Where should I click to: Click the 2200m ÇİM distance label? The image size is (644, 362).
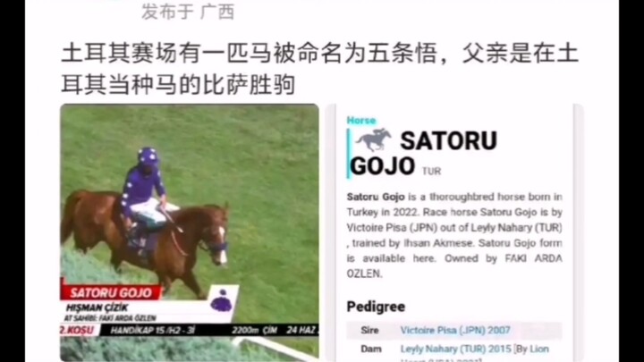point(254,330)
